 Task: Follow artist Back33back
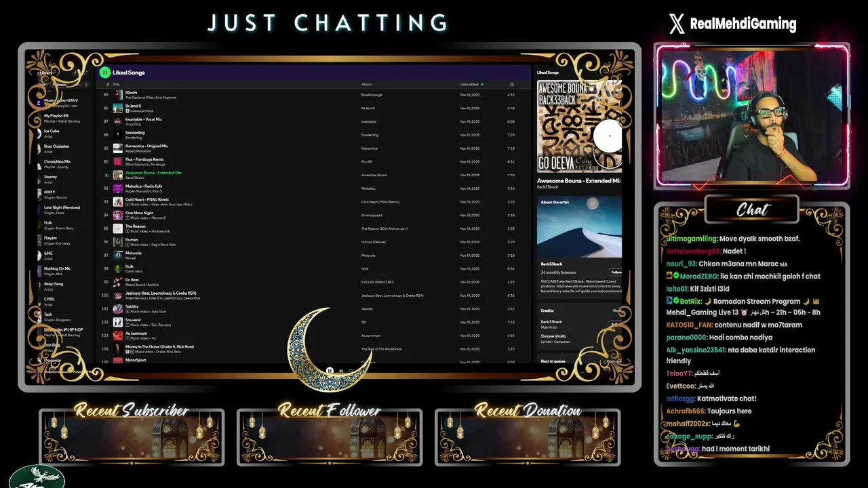pos(616,272)
